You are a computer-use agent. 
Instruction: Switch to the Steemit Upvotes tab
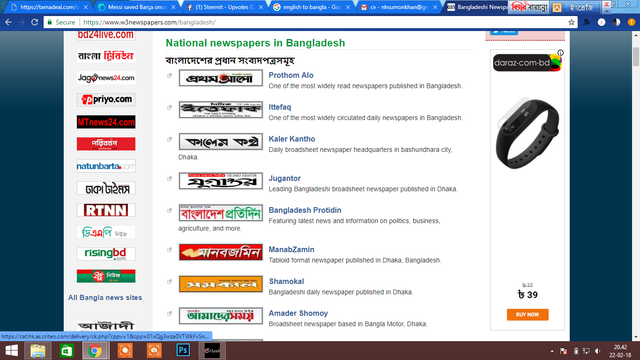click(224, 7)
